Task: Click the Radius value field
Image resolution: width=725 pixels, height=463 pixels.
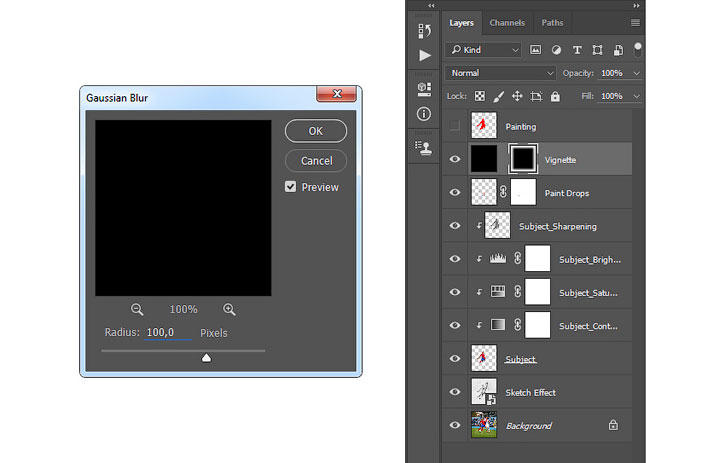Action: click(168, 333)
